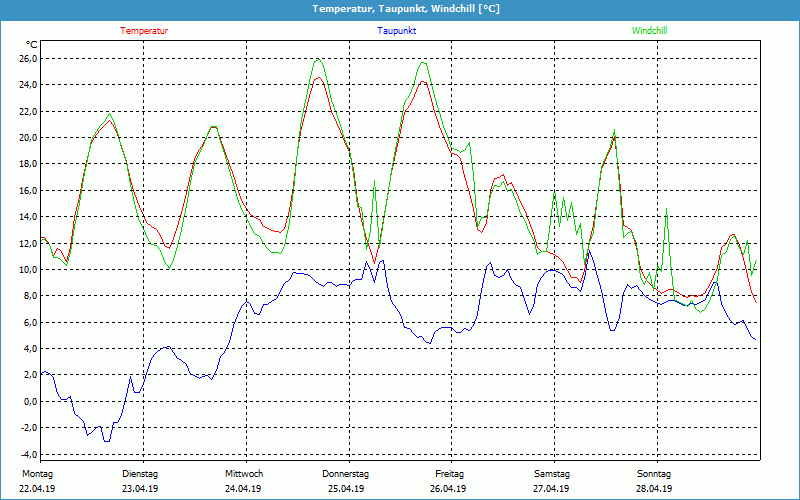Screen dimensions: 800x500
Task: Click the -2,0 y-axis value
Action: [29, 428]
